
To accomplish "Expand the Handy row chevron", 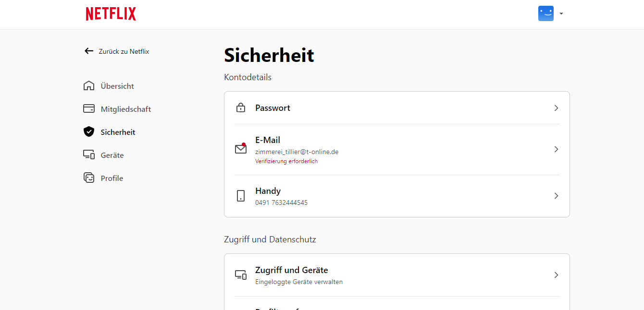I will 556,196.
